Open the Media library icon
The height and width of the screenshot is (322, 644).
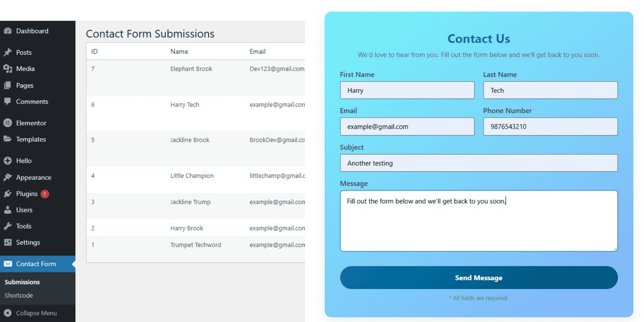point(8,69)
